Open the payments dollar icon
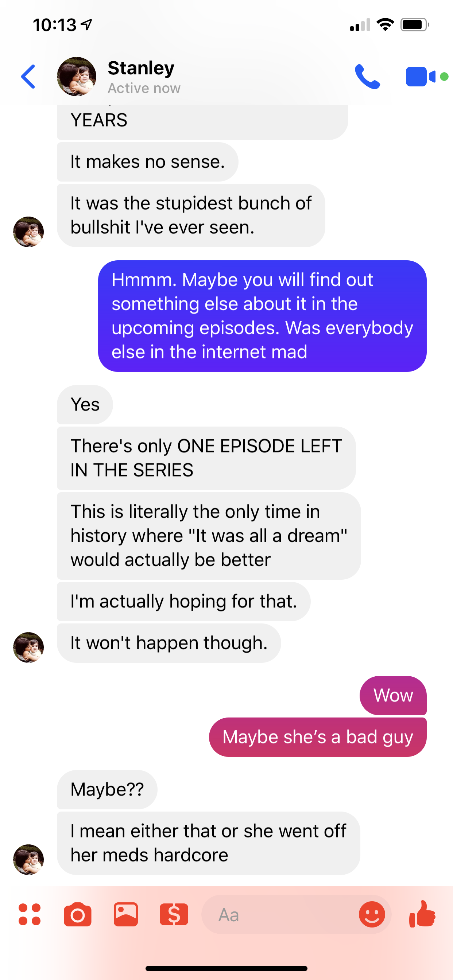 [x=174, y=914]
